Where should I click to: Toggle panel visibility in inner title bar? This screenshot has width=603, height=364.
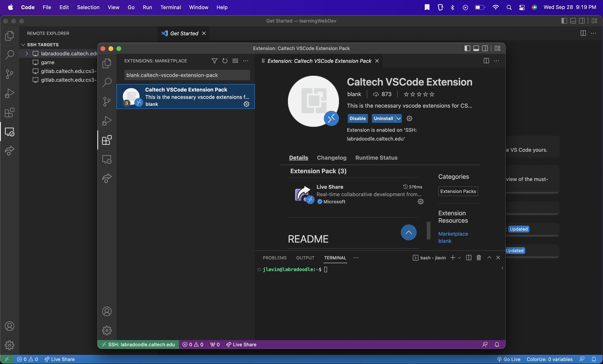476,48
